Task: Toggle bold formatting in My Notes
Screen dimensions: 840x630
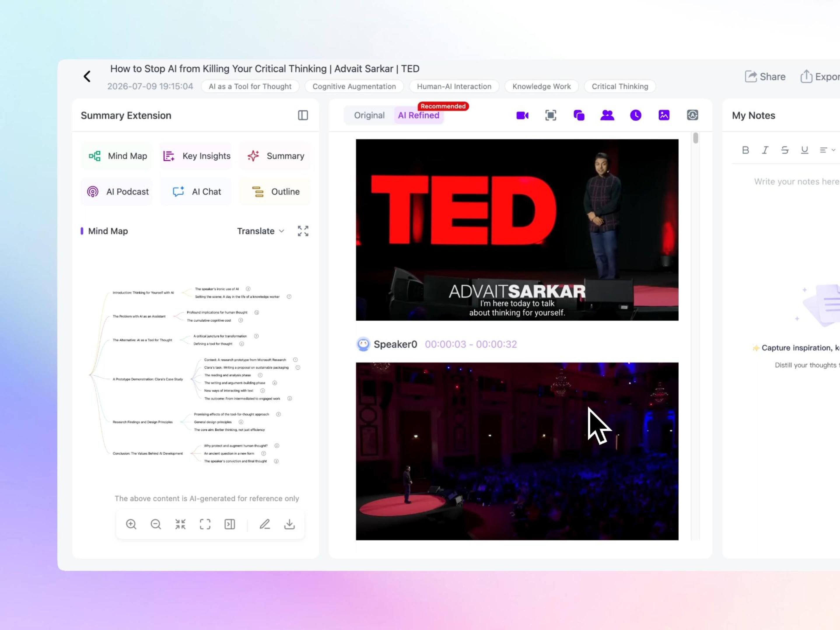Action: tap(745, 150)
